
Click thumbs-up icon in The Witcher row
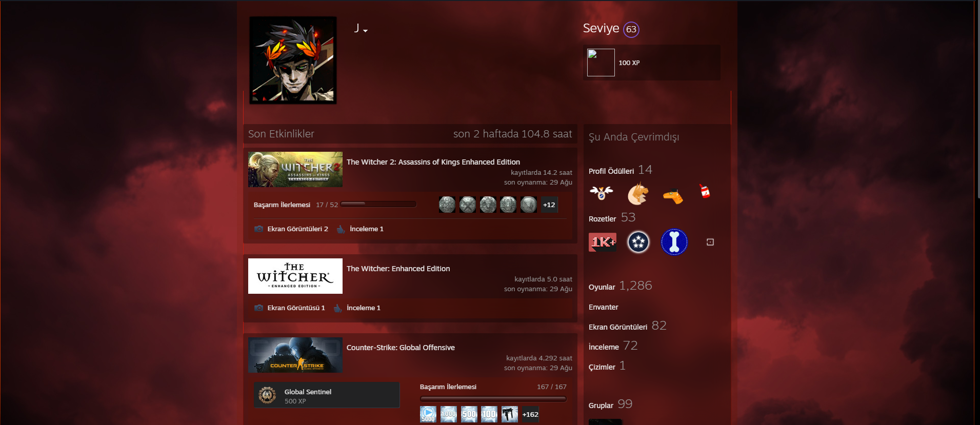click(x=338, y=308)
